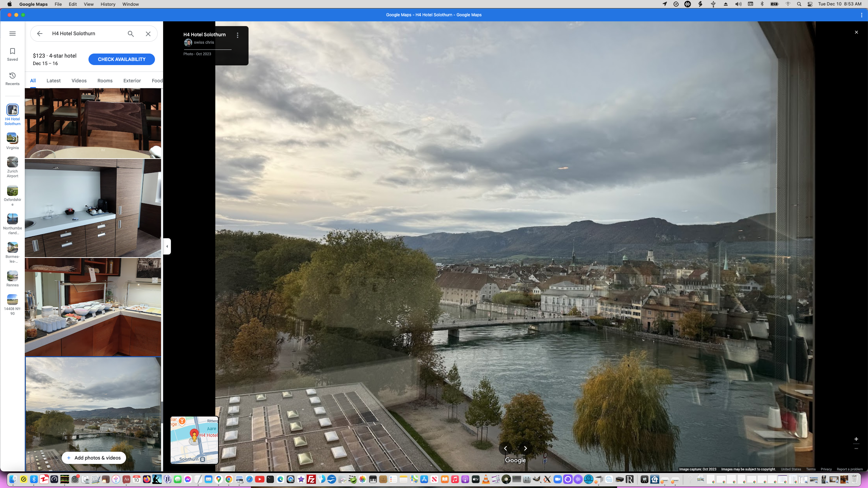Click the Solothurn minimap preview
The image size is (868, 488).
coord(194,440)
